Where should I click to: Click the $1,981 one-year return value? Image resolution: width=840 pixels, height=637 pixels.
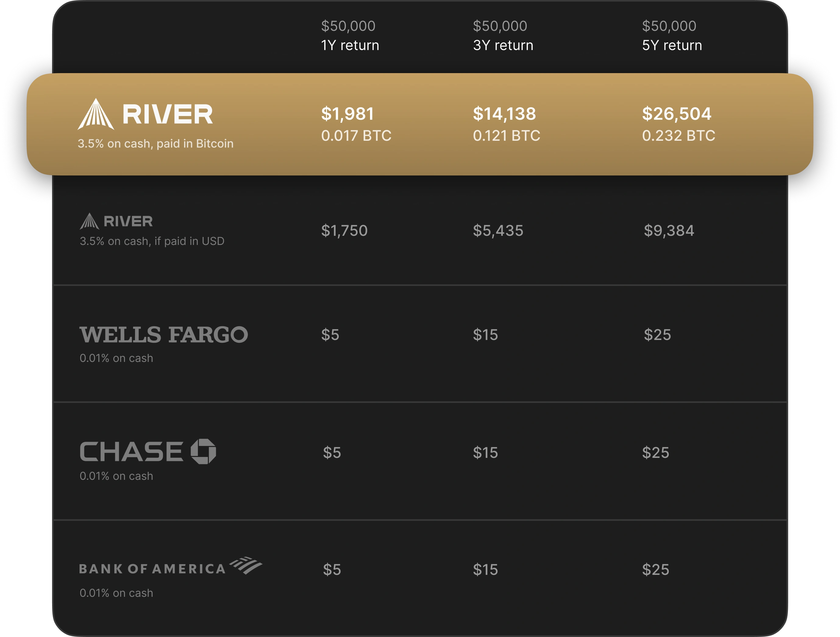point(347,114)
